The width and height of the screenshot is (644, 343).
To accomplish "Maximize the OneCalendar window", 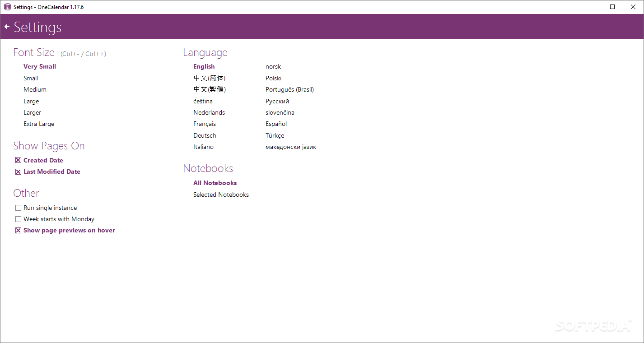I will [612, 7].
